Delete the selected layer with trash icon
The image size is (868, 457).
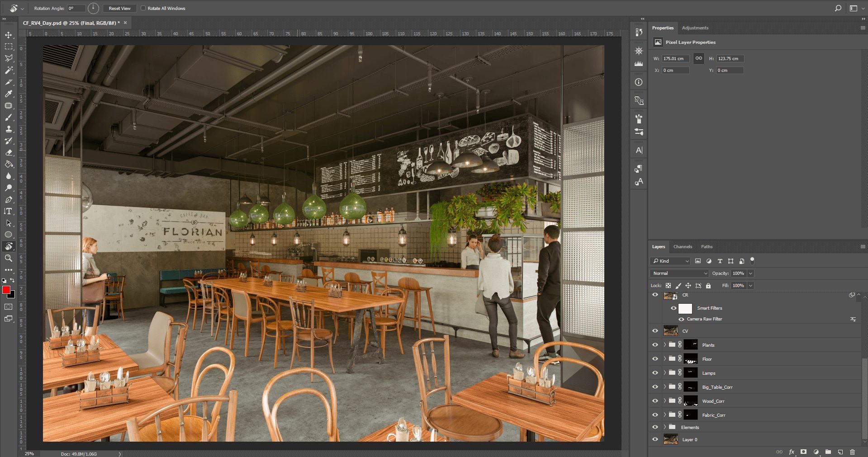(x=853, y=452)
